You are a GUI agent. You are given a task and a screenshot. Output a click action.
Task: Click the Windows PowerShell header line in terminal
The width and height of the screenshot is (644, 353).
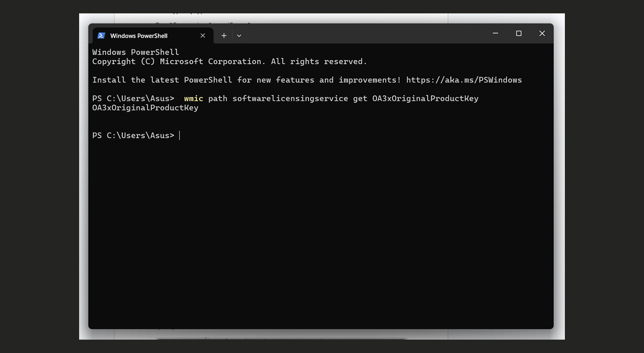pos(136,52)
